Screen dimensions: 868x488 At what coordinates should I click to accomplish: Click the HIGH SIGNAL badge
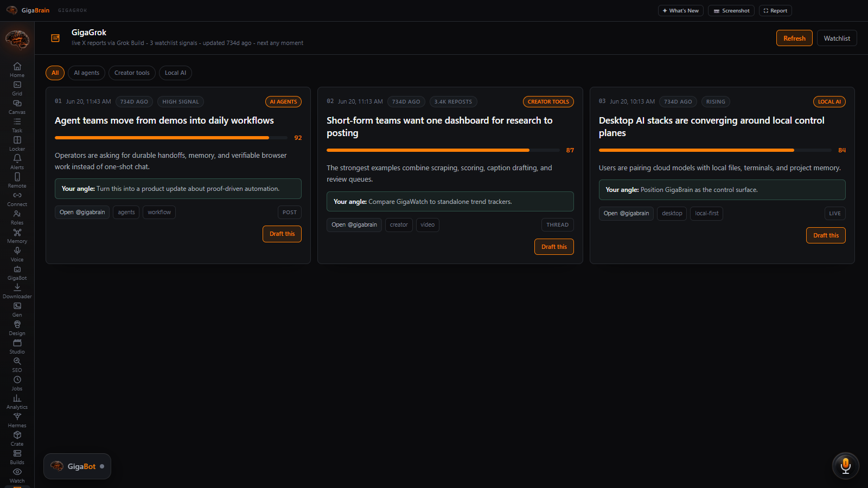[x=181, y=101]
